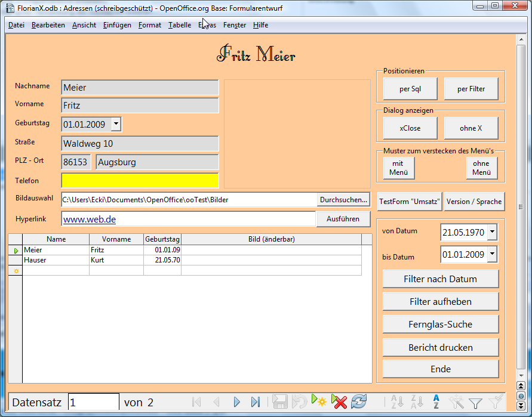
Task: Open the von Datum dropdown arrow
Action: click(492, 232)
